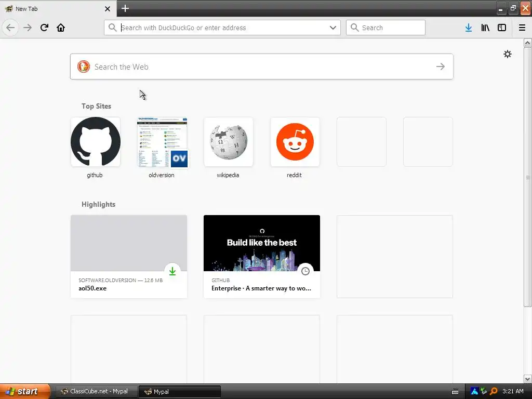Click the taskbar keyboard icon
The width and height of the screenshot is (532, 399).
tap(455, 392)
